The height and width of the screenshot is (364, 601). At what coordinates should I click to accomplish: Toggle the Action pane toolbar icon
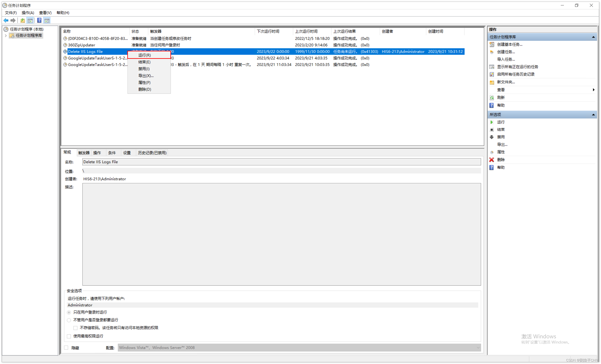(47, 20)
